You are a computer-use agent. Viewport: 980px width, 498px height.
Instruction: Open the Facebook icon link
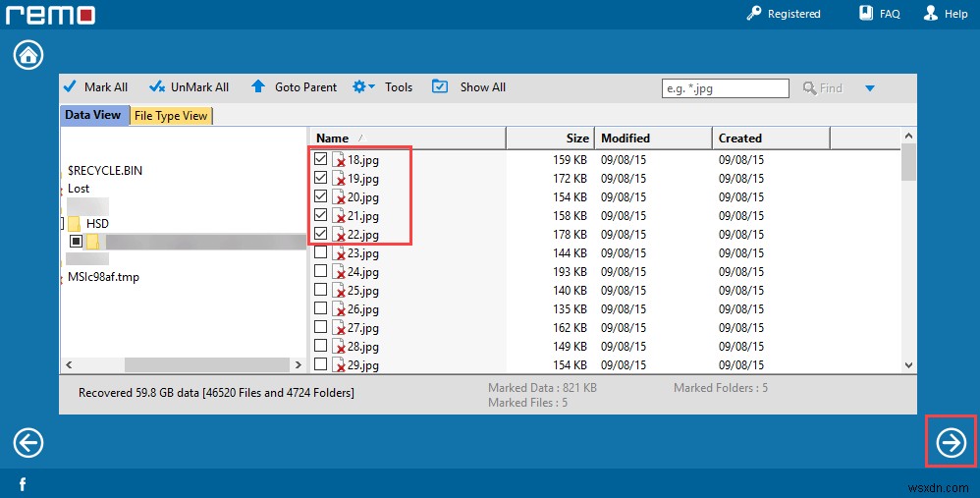pyautogui.click(x=23, y=484)
